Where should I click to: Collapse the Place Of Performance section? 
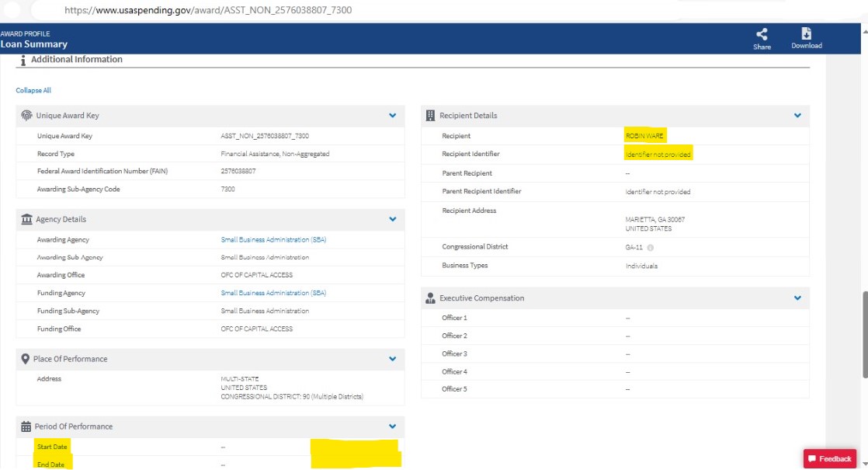[393, 359]
